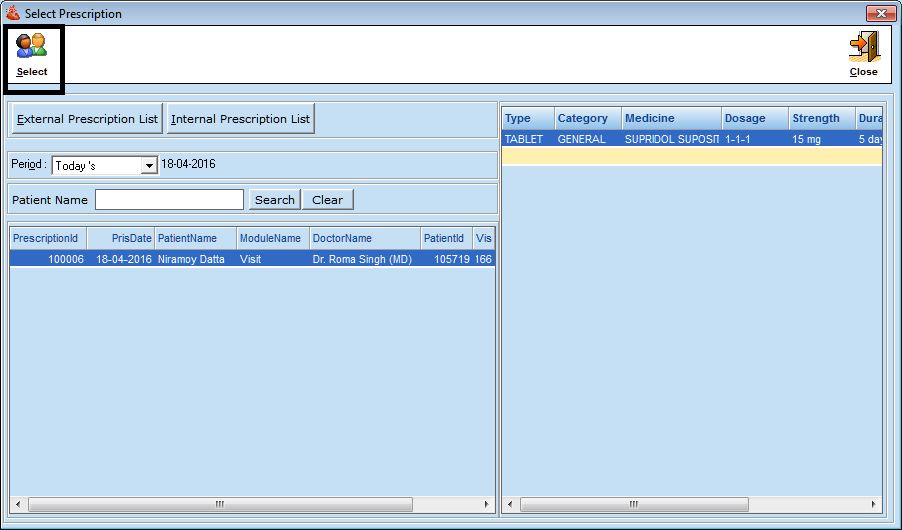Open the Internal Prescription List
The width and height of the screenshot is (902, 530).
tap(240, 119)
